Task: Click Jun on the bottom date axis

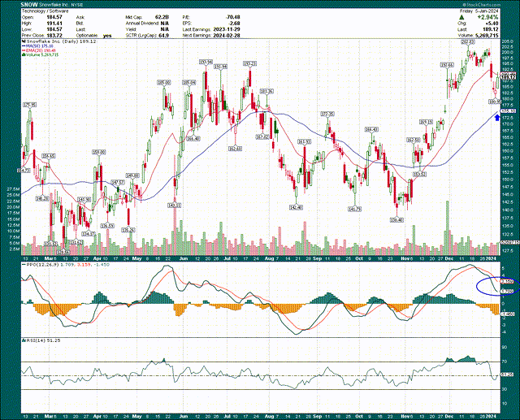Action: coord(184,416)
